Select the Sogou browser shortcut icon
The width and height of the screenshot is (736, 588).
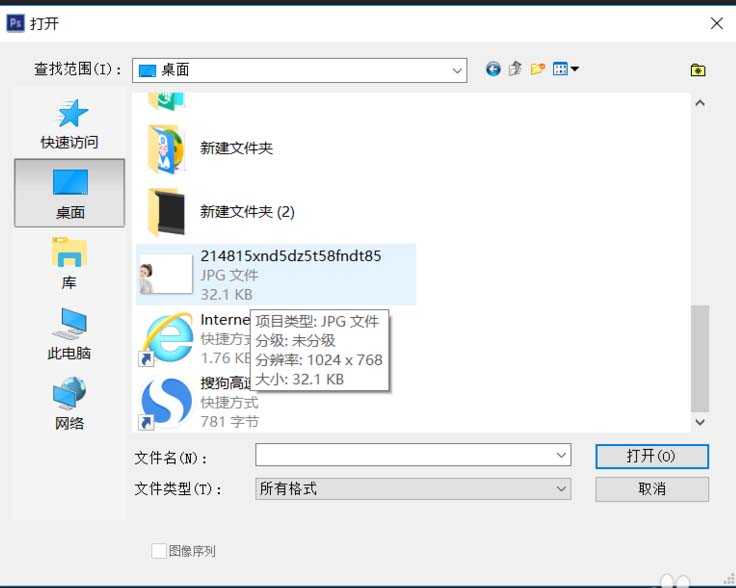pos(166,403)
